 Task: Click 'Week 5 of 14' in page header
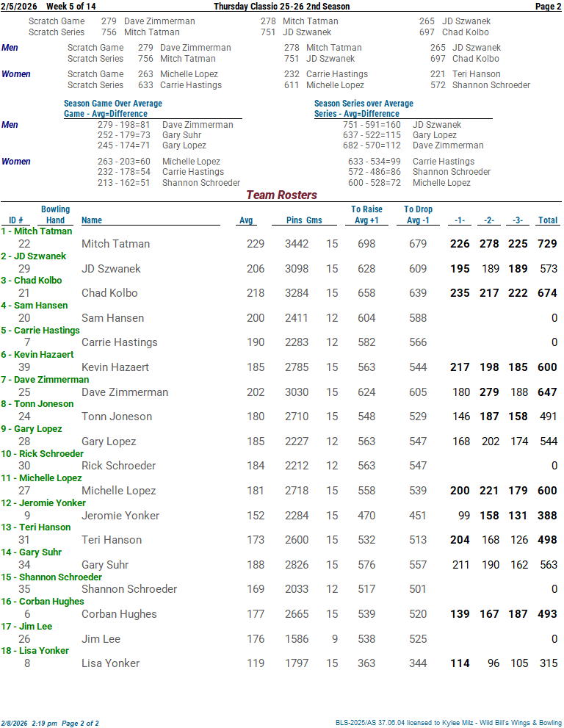71,7
